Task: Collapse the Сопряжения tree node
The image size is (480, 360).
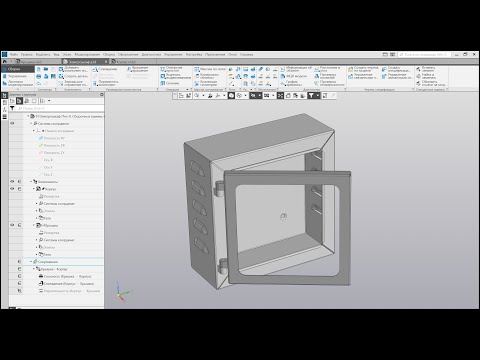Action: [31, 262]
